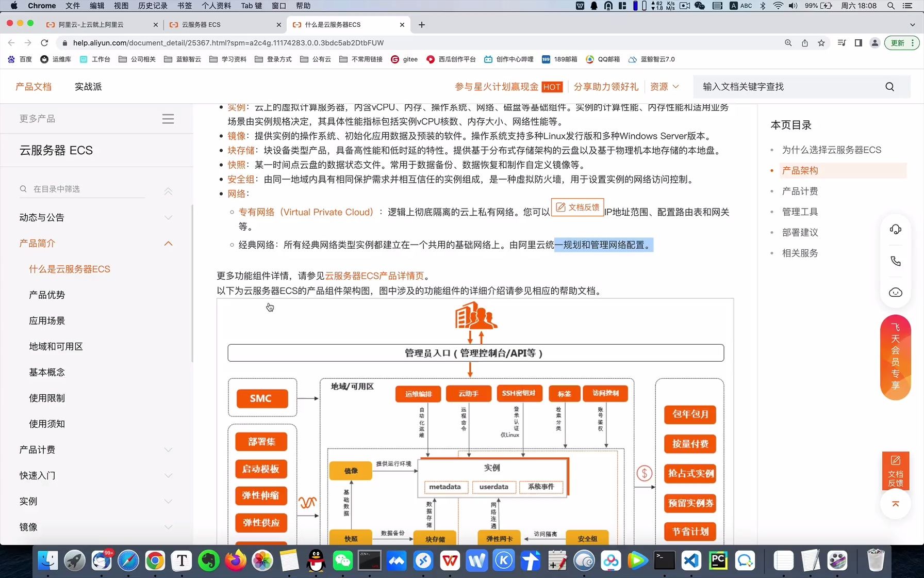Viewport: 924px width, 578px height.
Task: Open Visual Studio Code from the Dock
Action: point(691,560)
